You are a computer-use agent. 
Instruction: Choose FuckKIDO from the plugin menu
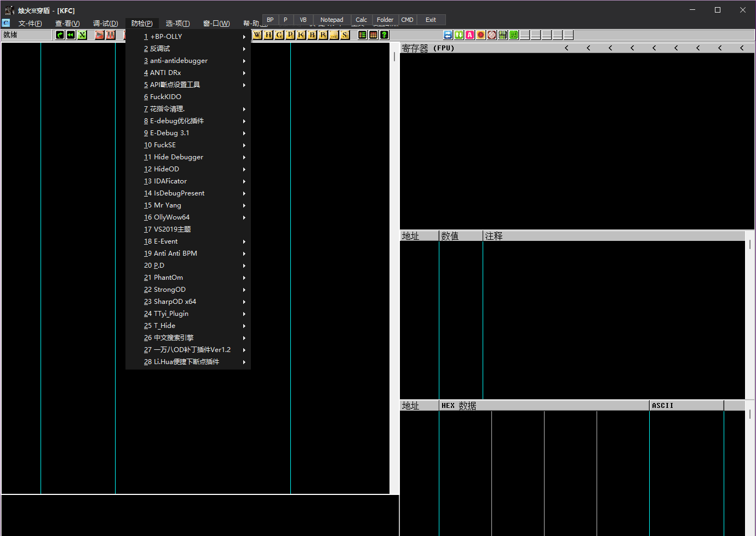pos(188,97)
